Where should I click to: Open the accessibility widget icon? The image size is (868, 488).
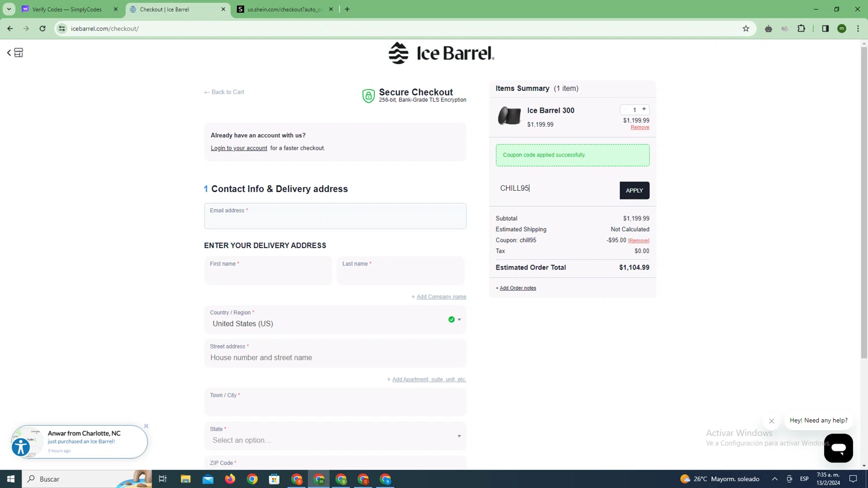tap(21, 447)
